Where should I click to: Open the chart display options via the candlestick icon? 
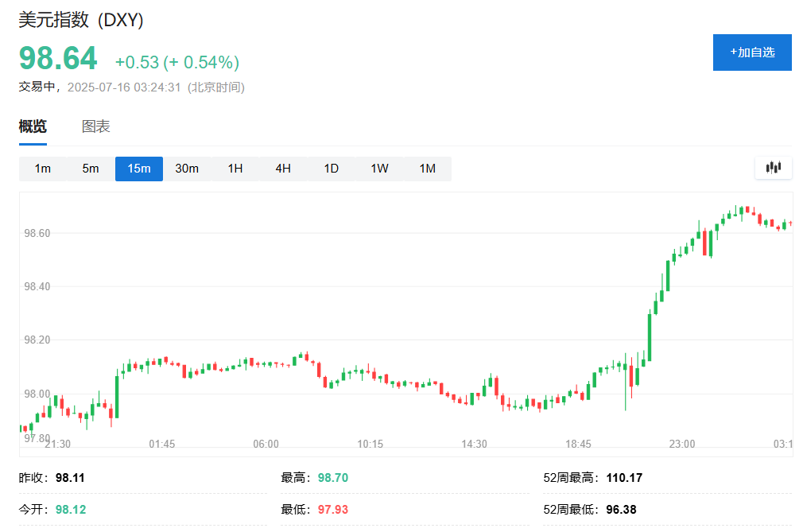point(773,168)
